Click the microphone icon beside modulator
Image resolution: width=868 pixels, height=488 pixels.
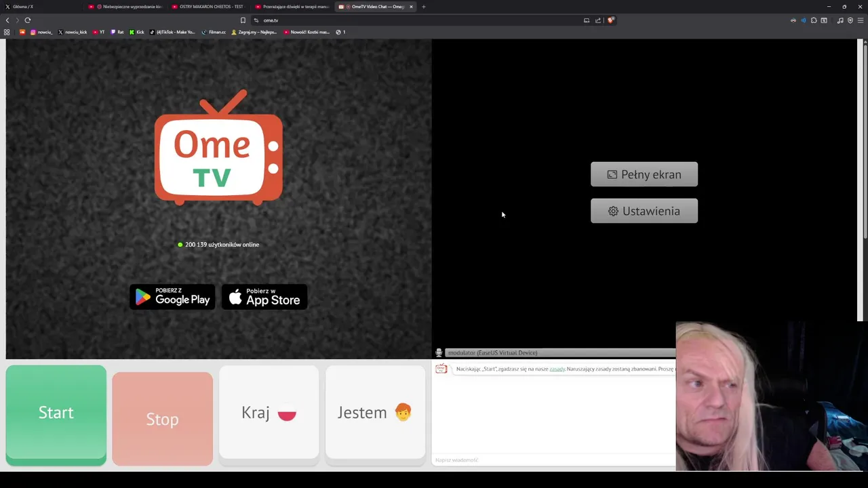[439, 352]
